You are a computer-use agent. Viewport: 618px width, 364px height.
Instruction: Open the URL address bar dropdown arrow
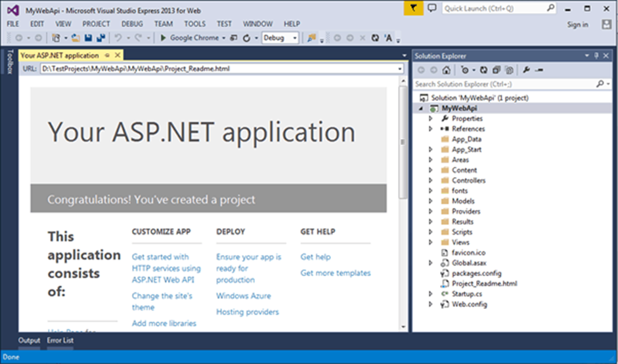(x=400, y=69)
